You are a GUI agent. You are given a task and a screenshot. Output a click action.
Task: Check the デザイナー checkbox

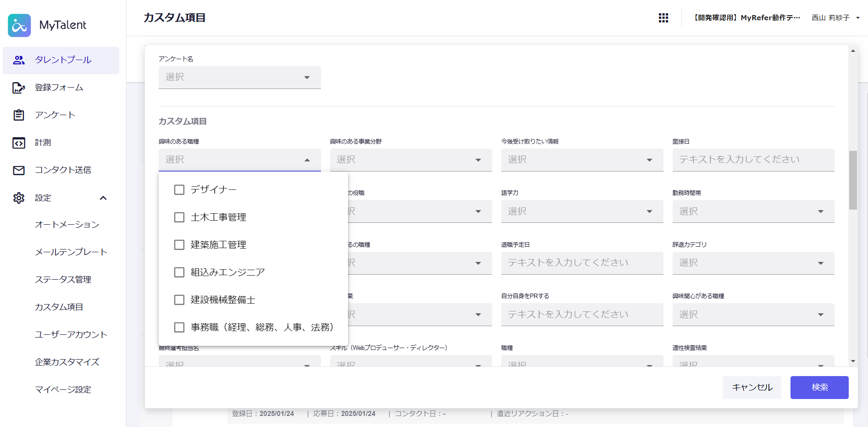point(179,190)
